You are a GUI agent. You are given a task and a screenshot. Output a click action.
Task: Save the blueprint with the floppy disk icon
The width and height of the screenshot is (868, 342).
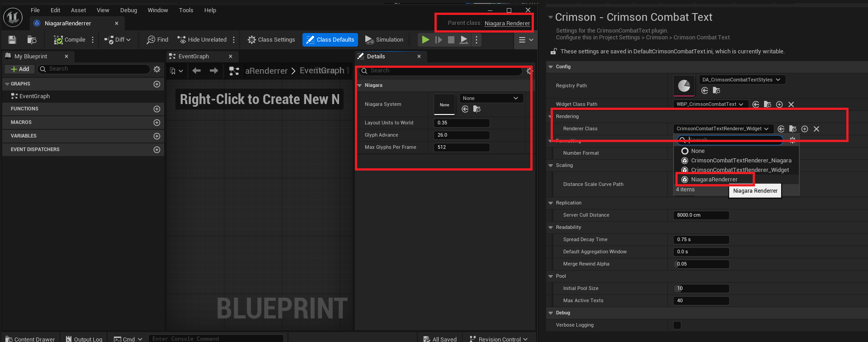(12, 40)
